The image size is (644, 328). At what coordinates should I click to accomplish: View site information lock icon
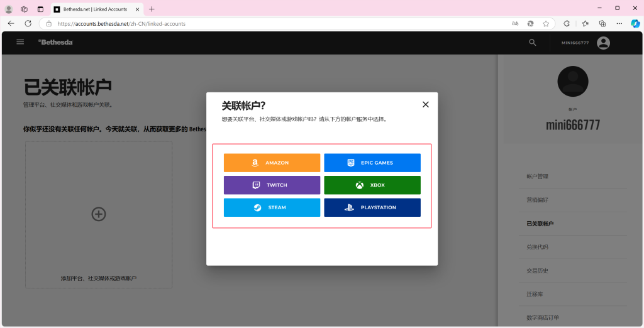coord(48,24)
